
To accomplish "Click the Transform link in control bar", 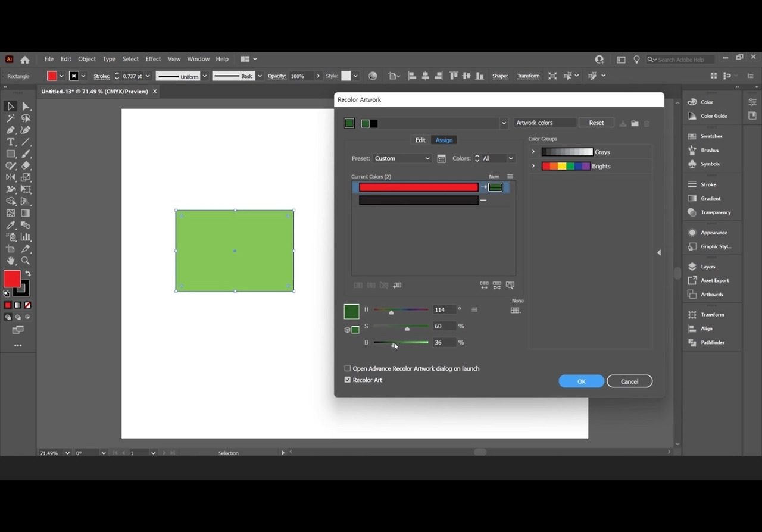I will click(528, 76).
